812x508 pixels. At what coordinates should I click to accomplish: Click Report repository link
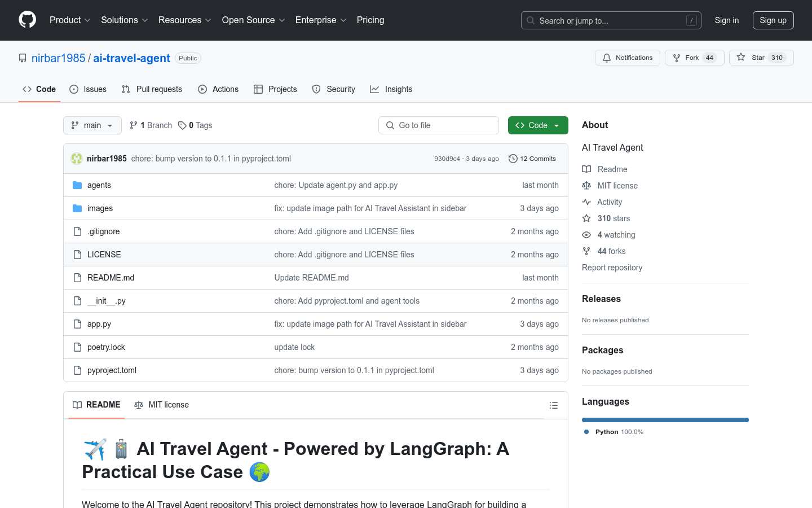612,268
